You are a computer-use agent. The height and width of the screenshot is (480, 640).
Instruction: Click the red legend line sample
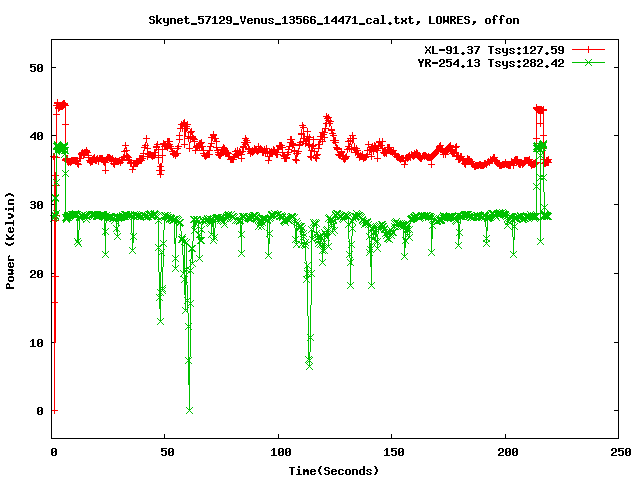click(x=588, y=50)
